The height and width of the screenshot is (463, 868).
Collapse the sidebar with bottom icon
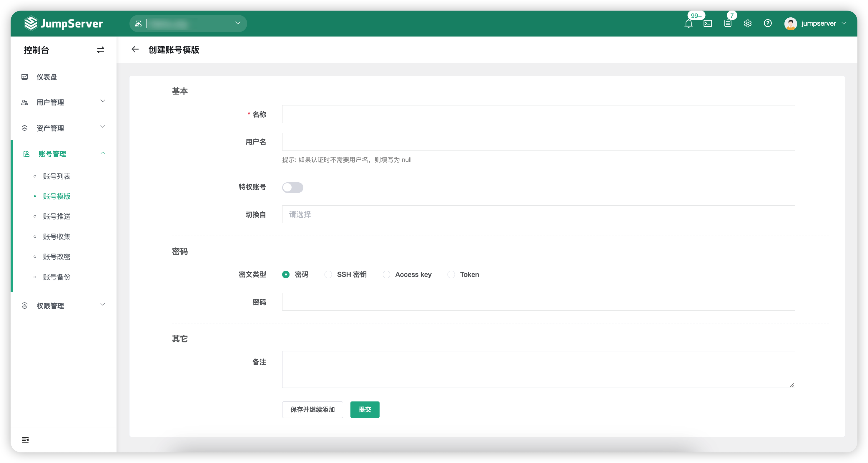point(25,440)
